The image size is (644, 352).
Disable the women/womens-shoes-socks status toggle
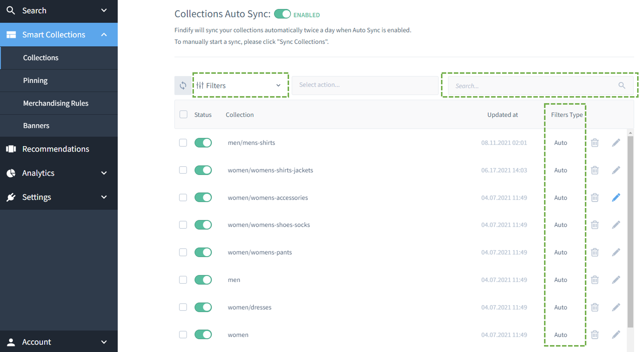(x=203, y=225)
